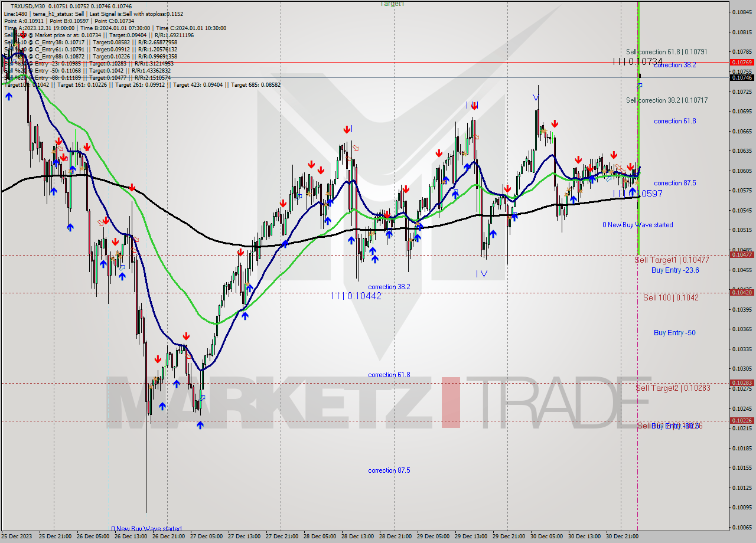The image size is (756, 543).
Task: Click the 0.10095 price axis value
Action: pyautogui.click(x=742, y=508)
